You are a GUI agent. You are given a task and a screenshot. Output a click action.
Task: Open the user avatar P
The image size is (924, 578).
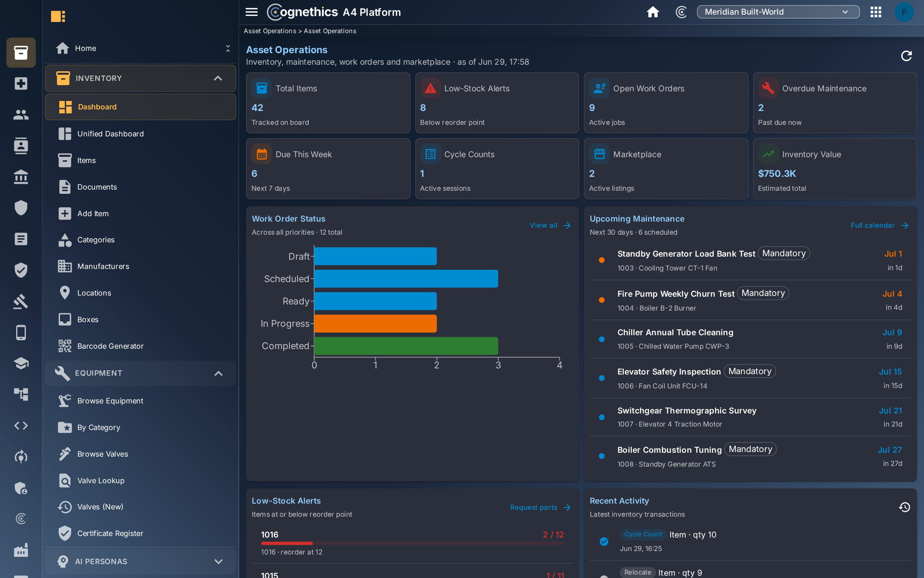(x=904, y=12)
